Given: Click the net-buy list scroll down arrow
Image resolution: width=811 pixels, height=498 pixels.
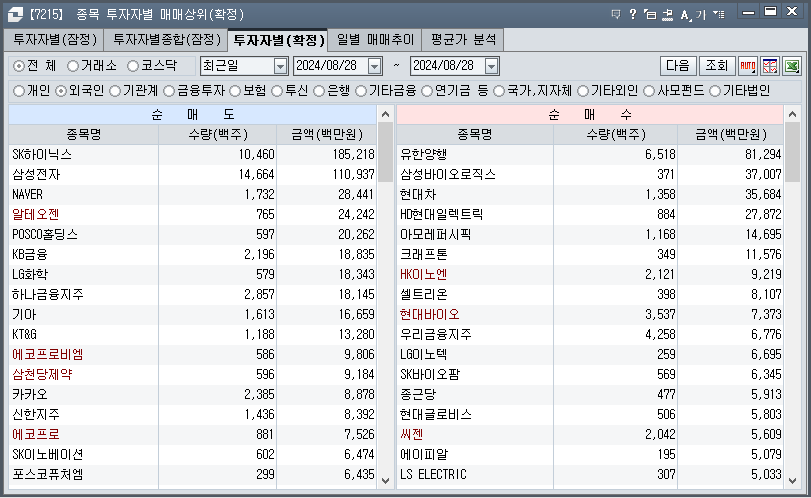Looking at the screenshot, I should pyautogui.click(x=792, y=480).
